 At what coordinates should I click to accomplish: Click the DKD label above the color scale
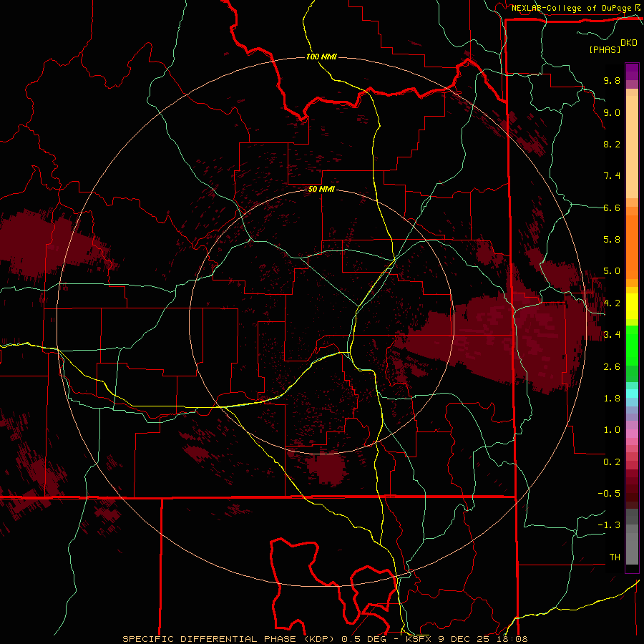628,43
